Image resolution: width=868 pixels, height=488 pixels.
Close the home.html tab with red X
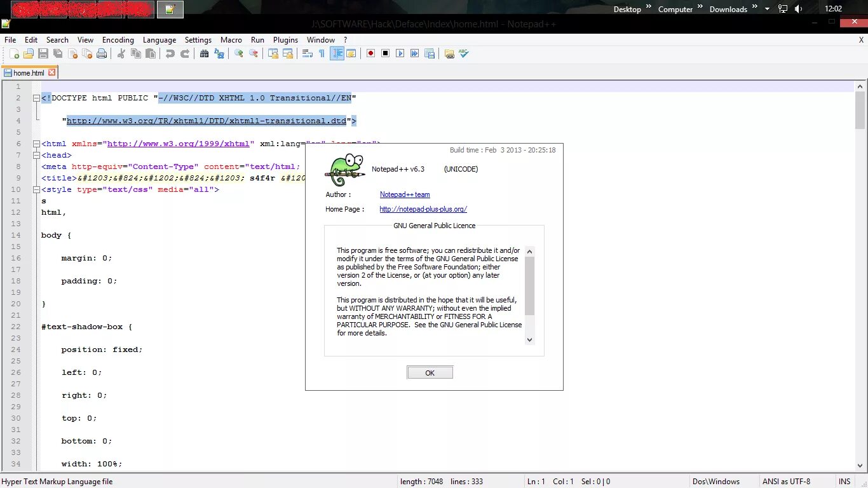52,72
